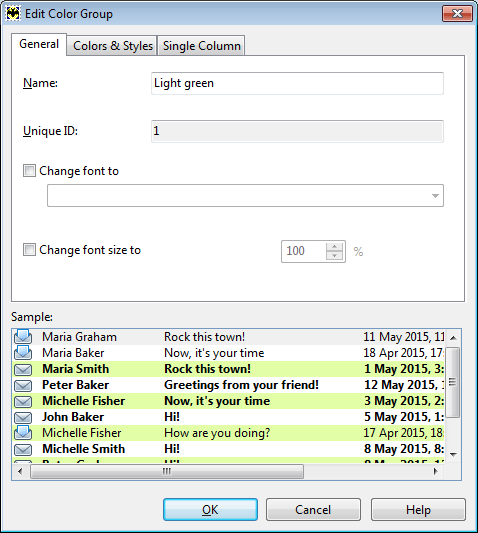Screen dimensions: 478x533
Task: Click the Name field containing Light green
Action: click(297, 83)
